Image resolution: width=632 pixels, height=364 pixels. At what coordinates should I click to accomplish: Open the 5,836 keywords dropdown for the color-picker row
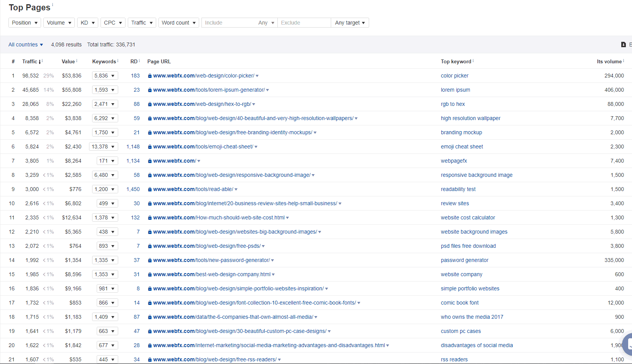tap(105, 76)
